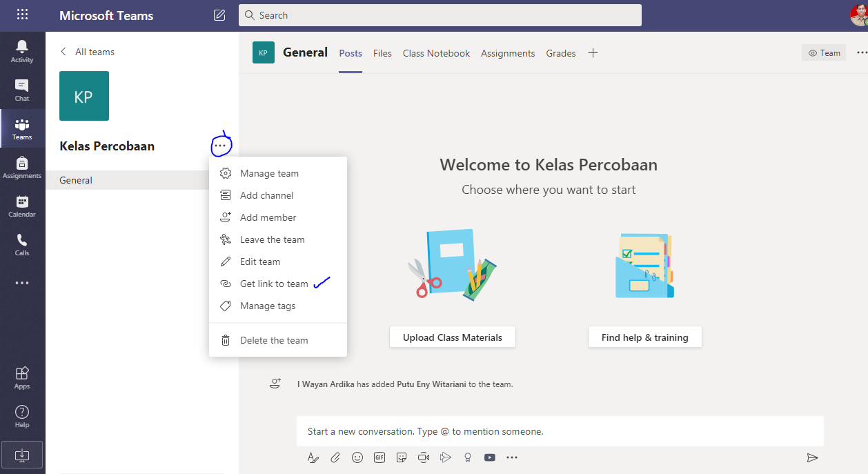Add a new tab with the plus button

(x=593, y=52)
